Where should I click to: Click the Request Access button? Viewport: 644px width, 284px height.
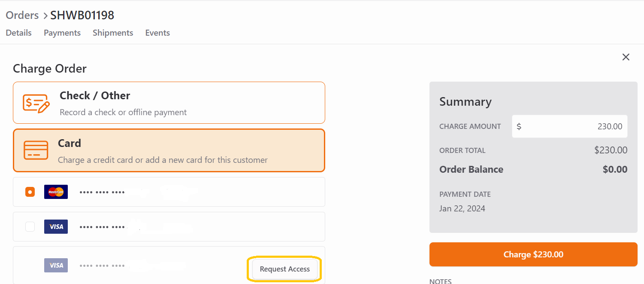click(x=285, y=269)
